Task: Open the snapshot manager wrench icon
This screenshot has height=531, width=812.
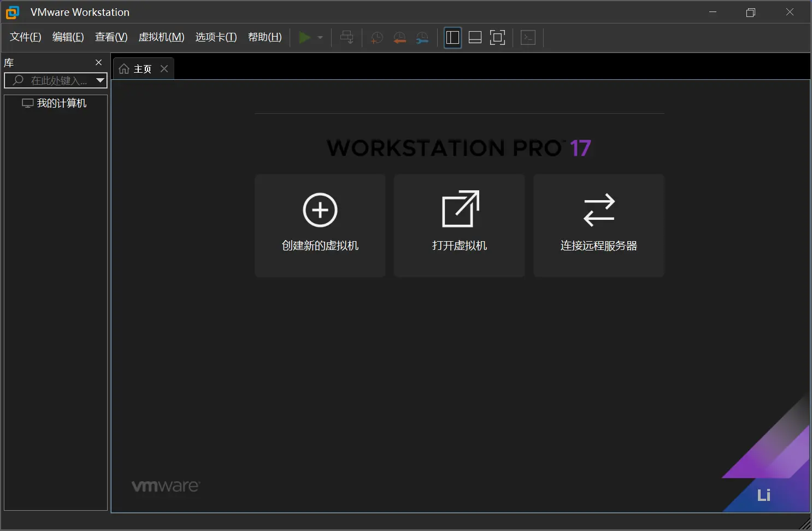Action: coord(422,38)
